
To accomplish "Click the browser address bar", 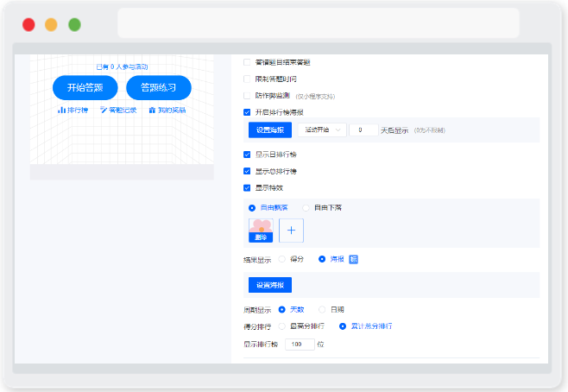I will 319,22.
